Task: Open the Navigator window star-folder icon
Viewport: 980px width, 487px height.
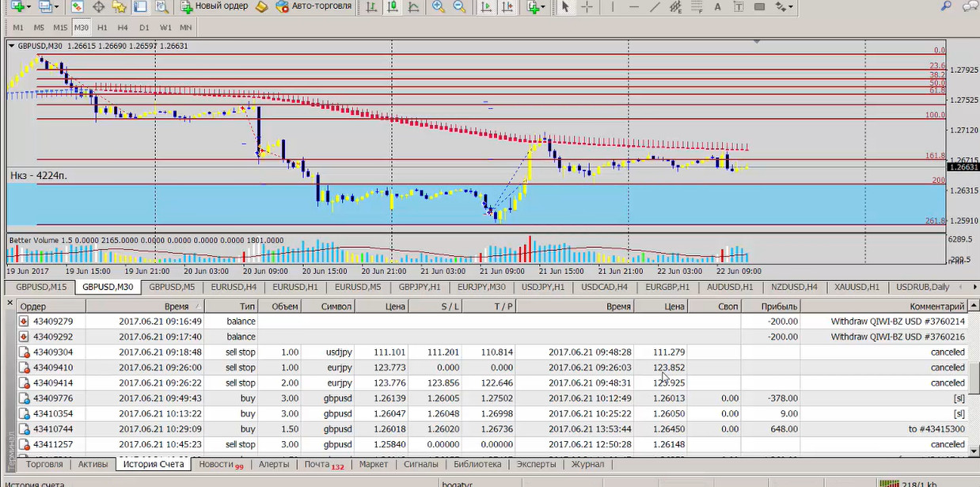Action: pyautogui.click(x=119, y=7)
